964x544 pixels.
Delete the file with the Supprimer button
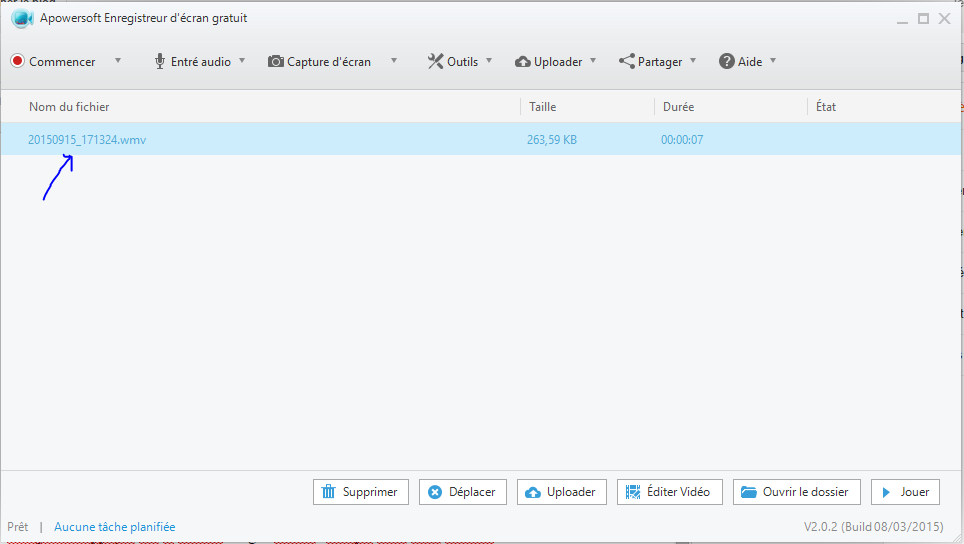pos(361,492)
